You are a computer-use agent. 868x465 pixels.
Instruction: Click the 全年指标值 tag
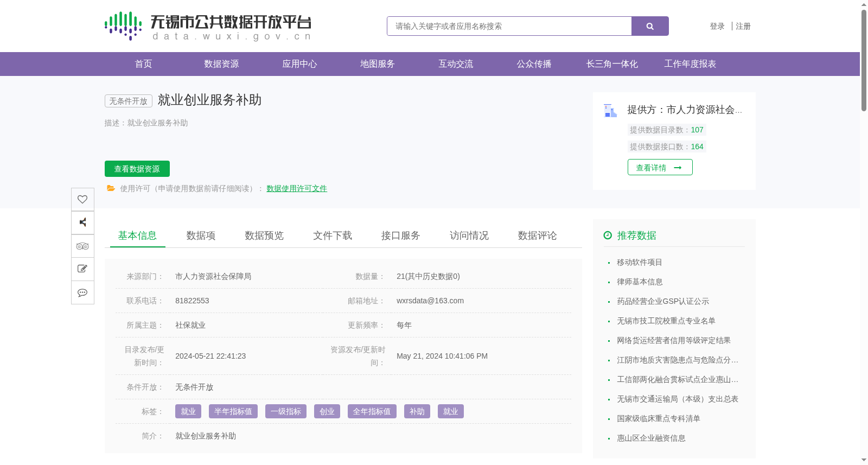[372, 411]
